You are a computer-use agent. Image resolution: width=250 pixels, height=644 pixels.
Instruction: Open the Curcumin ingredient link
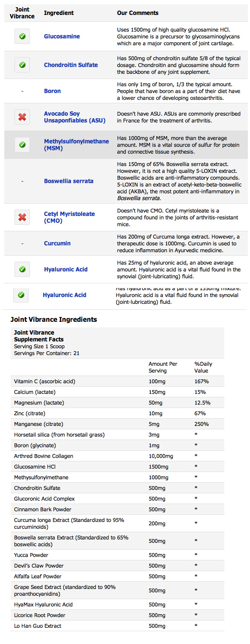click(57, 243)
